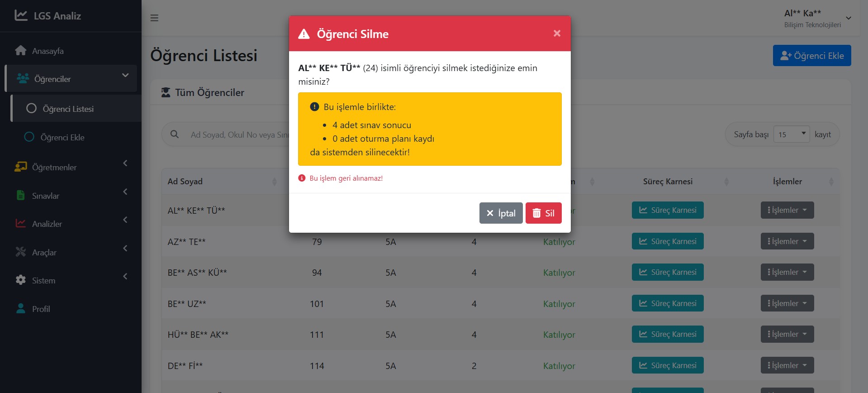Close the Öğrenci Silme dialog
This screenshot has height=393, width=868.
click(x=557, y=34)
